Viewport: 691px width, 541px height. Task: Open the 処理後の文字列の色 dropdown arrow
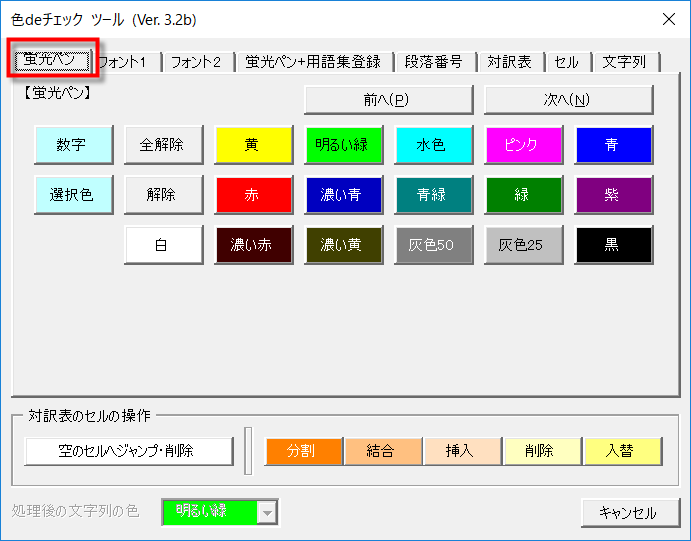coord(267,512)
